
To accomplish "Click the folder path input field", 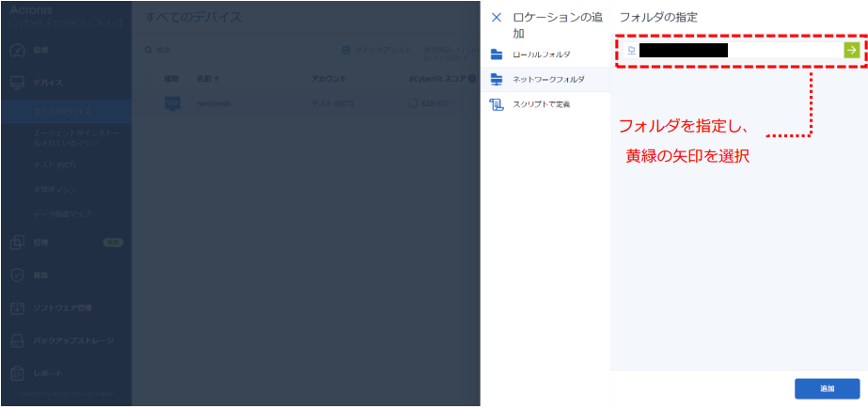I will click(734, 50).
